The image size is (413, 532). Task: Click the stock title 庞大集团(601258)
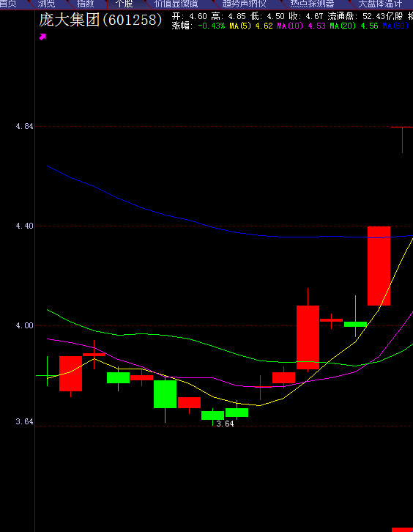coord(101,20)
